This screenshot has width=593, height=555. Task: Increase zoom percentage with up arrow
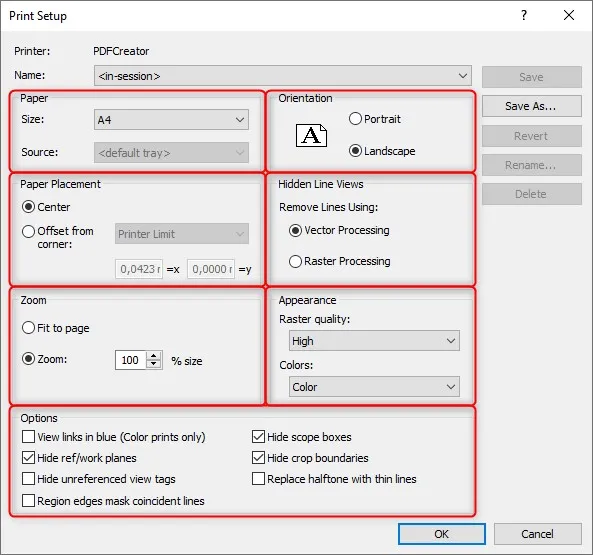pyautogui.click(x=154, y=356)
